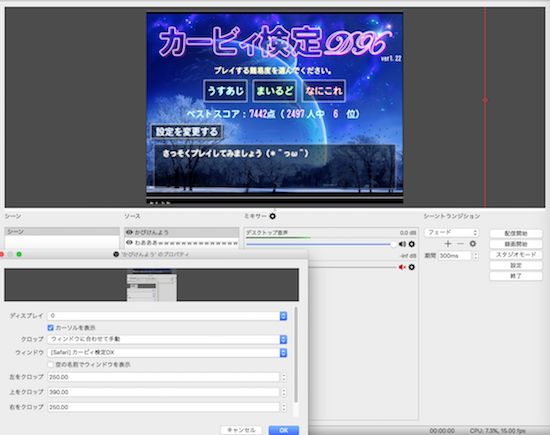This screenshot has height=435, width=550.
Task: Mute デスクトップ音声 via the speaker icon
Action: [402, 244]
